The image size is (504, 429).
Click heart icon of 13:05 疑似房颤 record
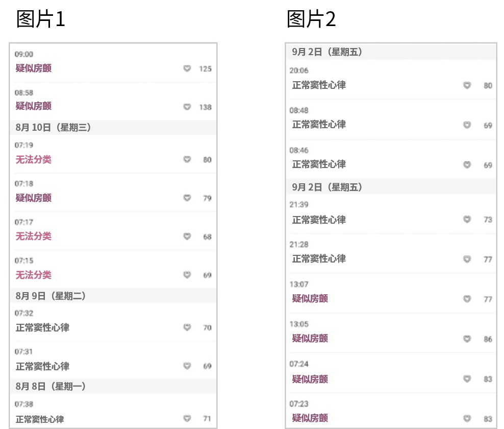pos(467,339)
